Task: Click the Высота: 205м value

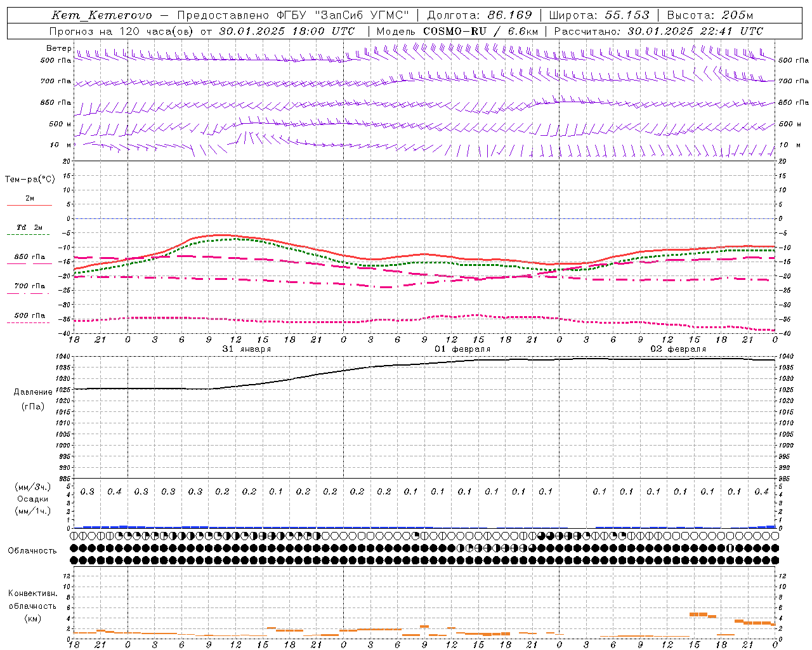Action: 710,15
